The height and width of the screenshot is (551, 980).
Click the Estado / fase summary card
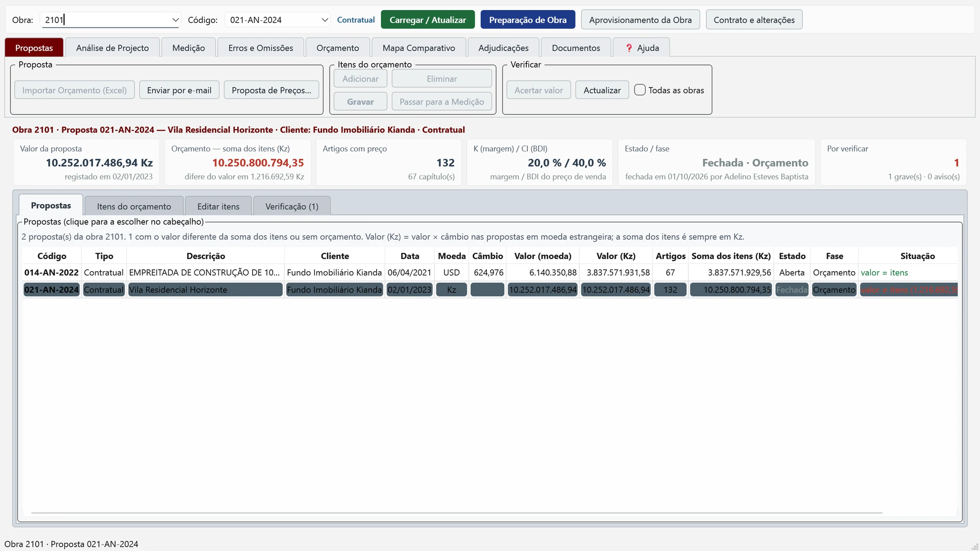(x=716, y=162)
